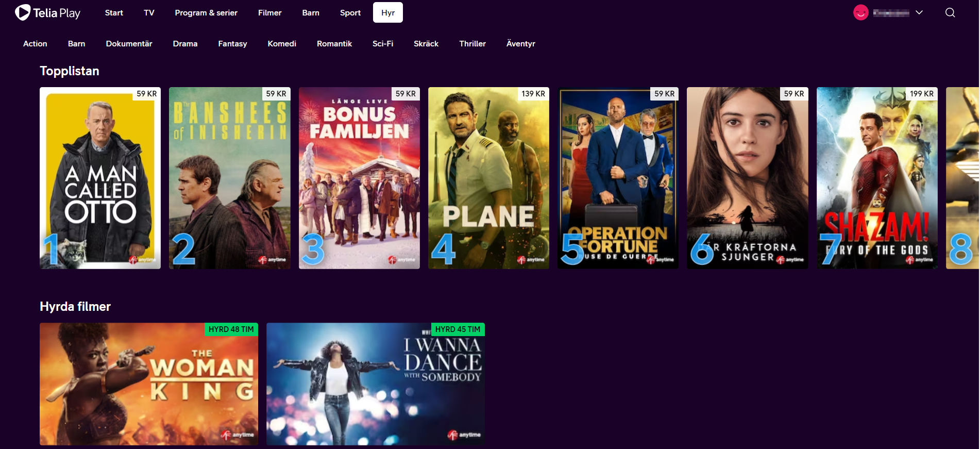This screenshot has height=449, width=980.
Task: Browse the Sci-Fi genre
Action: click(382, 44)
